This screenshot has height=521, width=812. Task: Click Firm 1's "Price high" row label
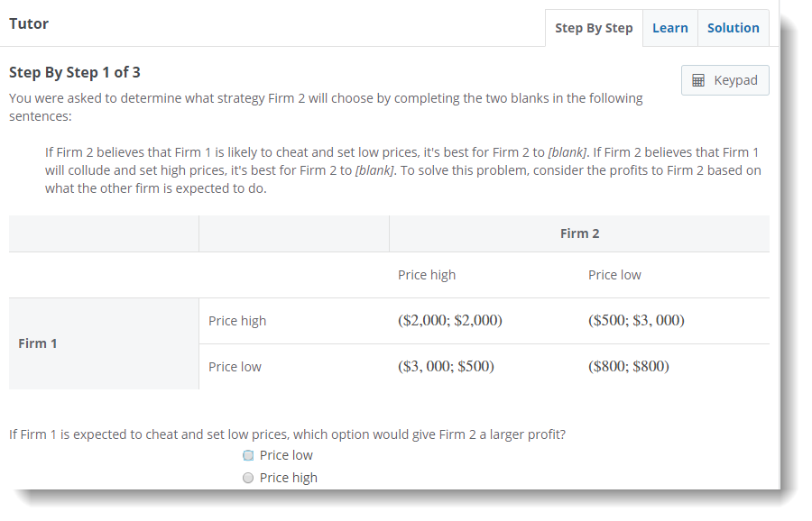pyautogui.click(x=237, y=321)
